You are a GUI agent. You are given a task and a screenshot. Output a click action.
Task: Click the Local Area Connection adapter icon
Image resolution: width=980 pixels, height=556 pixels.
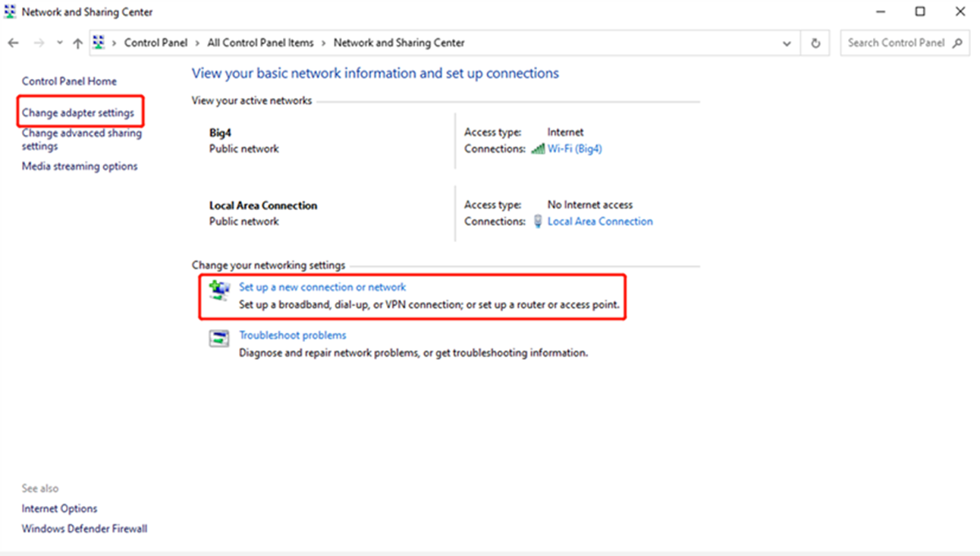538,221
